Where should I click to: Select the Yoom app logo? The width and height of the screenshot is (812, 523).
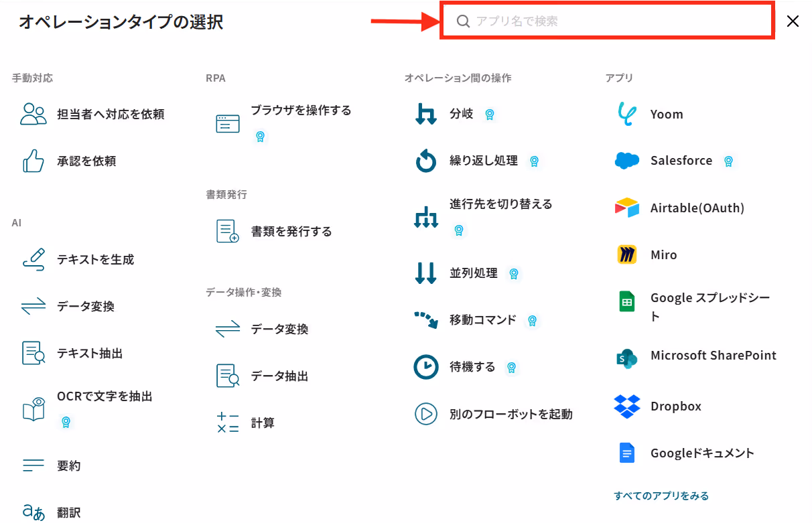coord(627,115)
